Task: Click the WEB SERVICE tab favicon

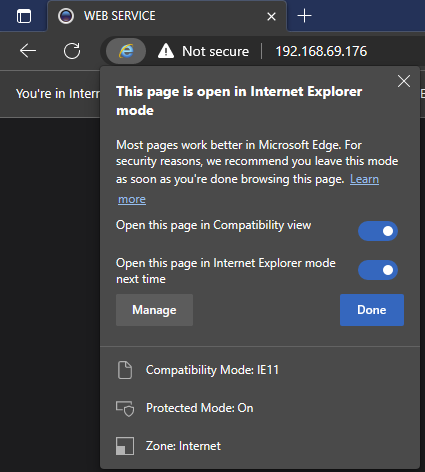Action: [66, 16]
